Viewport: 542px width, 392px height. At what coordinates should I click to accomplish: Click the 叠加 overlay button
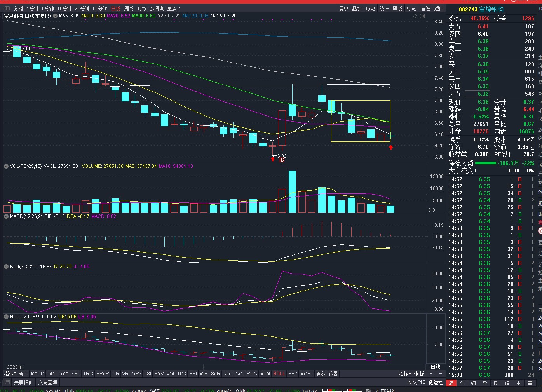[357, 9]
